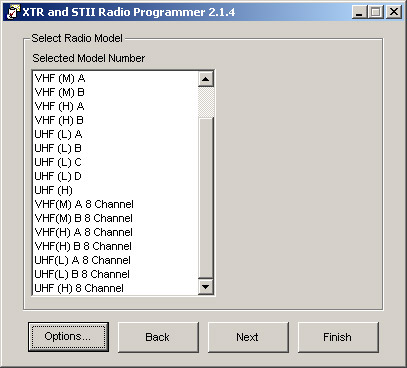Image resolution: width=407 pixels, height=368 pixels.
Task: Proceed with the Next button
Action: tap(248, 337)
